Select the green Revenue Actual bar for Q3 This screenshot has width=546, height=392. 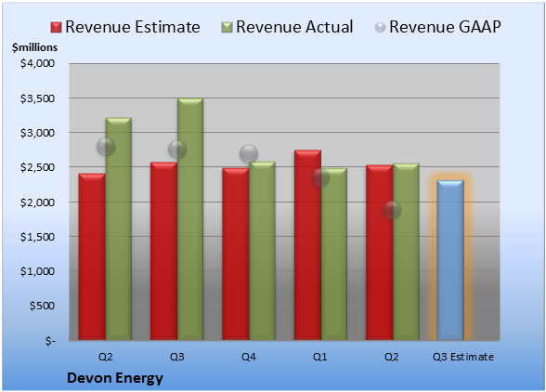point(190,219)
